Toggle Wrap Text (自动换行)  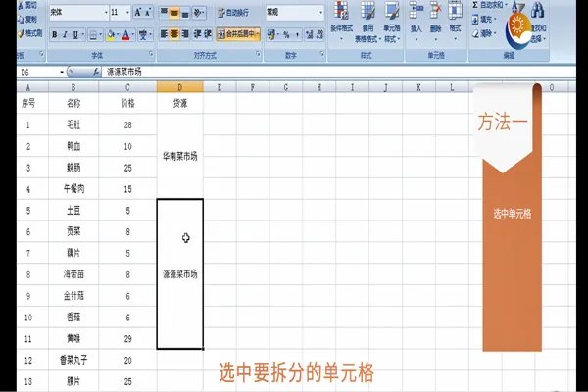(233, 13)
